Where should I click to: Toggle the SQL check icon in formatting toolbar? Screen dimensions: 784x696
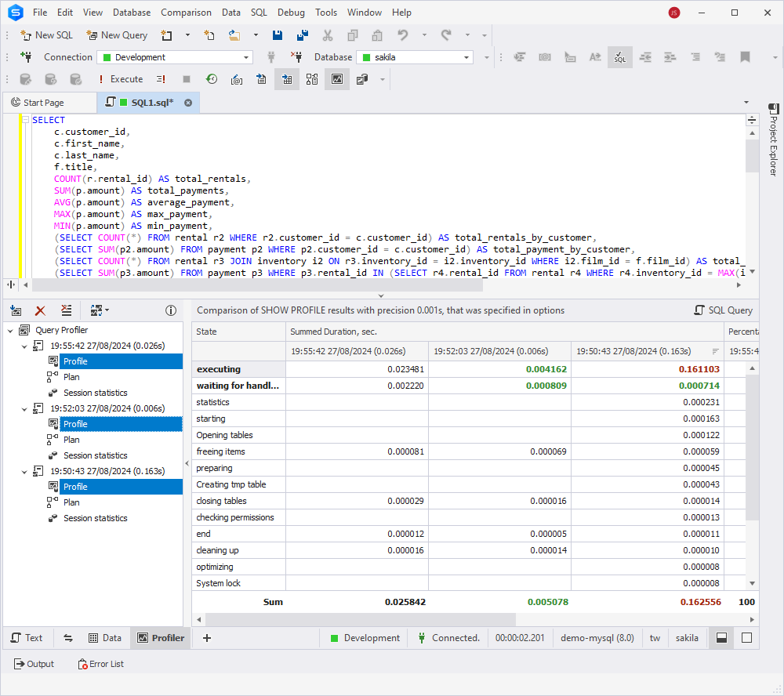(x=620, y=57)
